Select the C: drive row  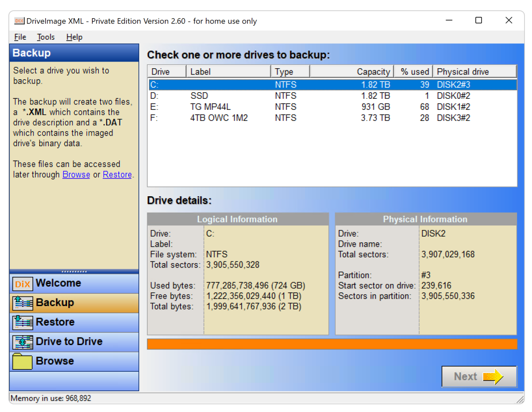pos(332,85)
